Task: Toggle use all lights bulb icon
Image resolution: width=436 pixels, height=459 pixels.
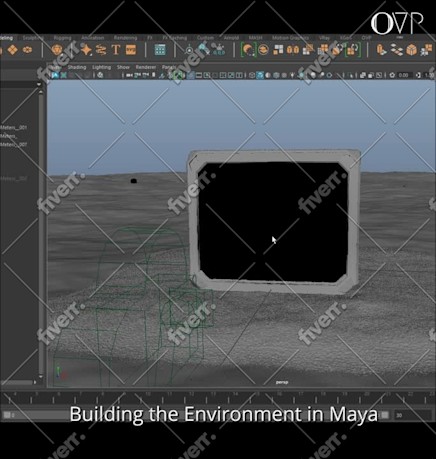Action: 292,75
